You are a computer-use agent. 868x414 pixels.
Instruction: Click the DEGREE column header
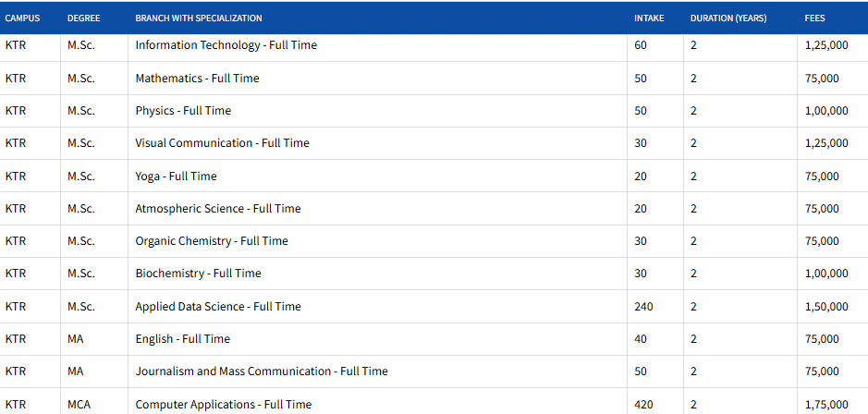click(x=85, y=18)
